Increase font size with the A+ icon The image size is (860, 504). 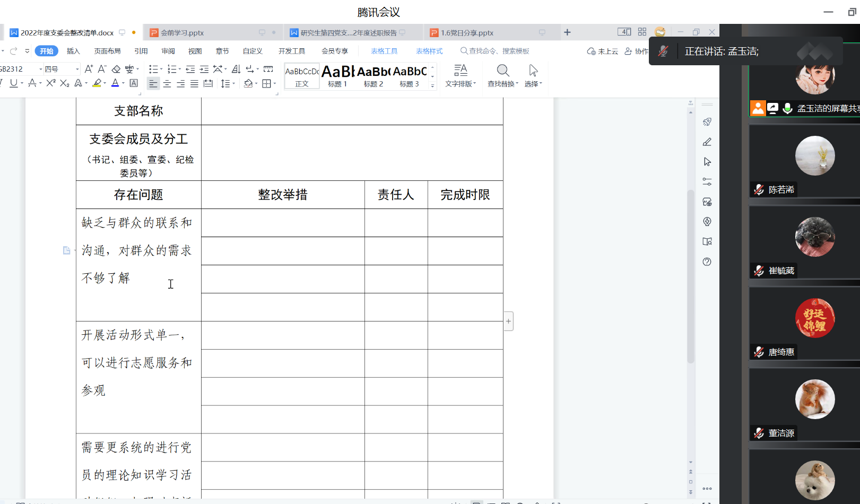(x=89, y=69)
